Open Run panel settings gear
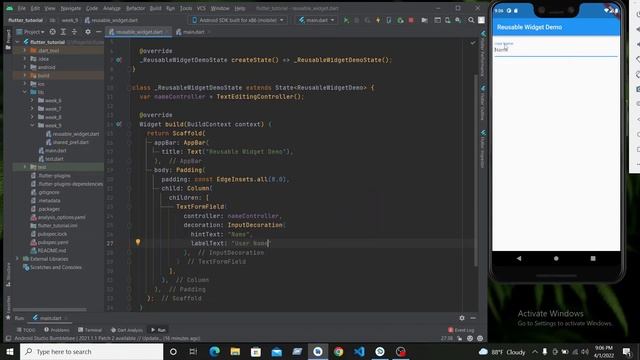 pyautogui.click(x=462, y=318)
